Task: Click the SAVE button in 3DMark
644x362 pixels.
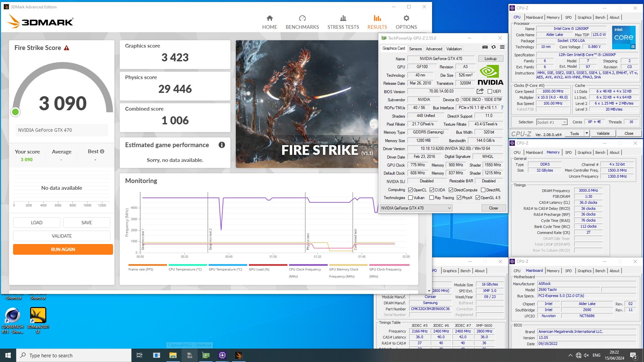Action: [x=87, y=223]
